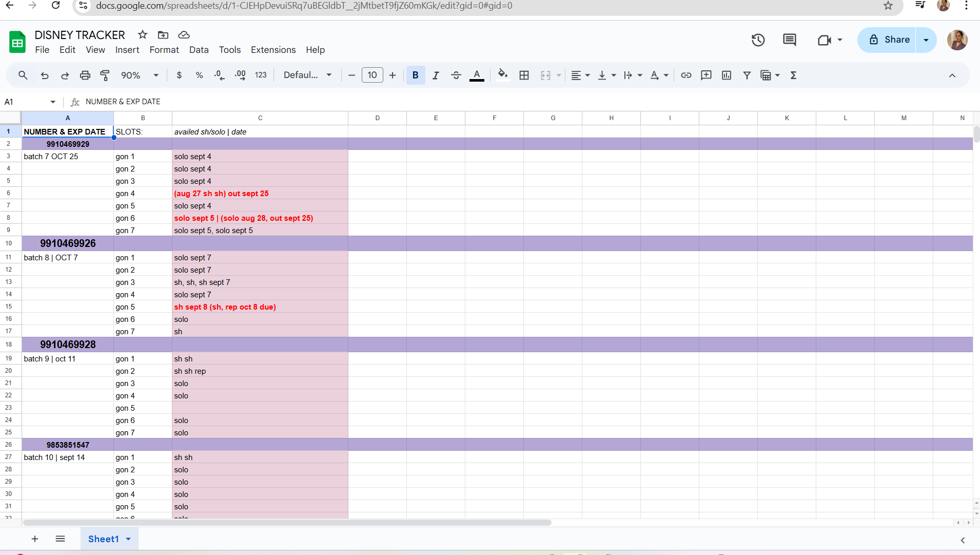
Task: Apply strikethrough formatting
Action: pyautogui.click(x=456, y=75)
